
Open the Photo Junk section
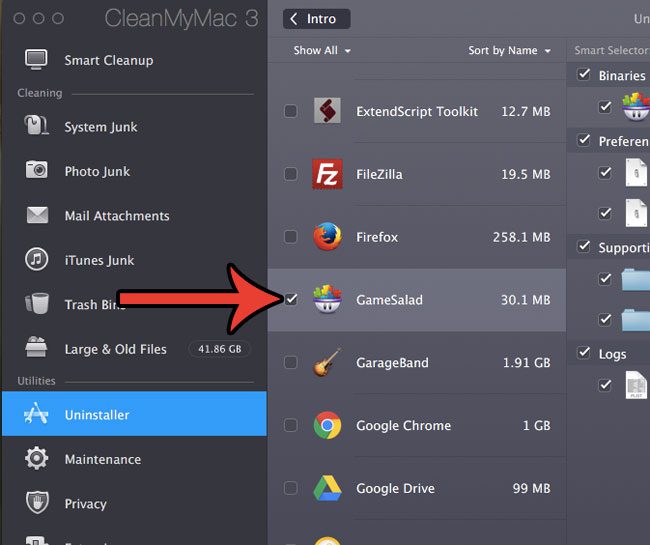(134, 171)
